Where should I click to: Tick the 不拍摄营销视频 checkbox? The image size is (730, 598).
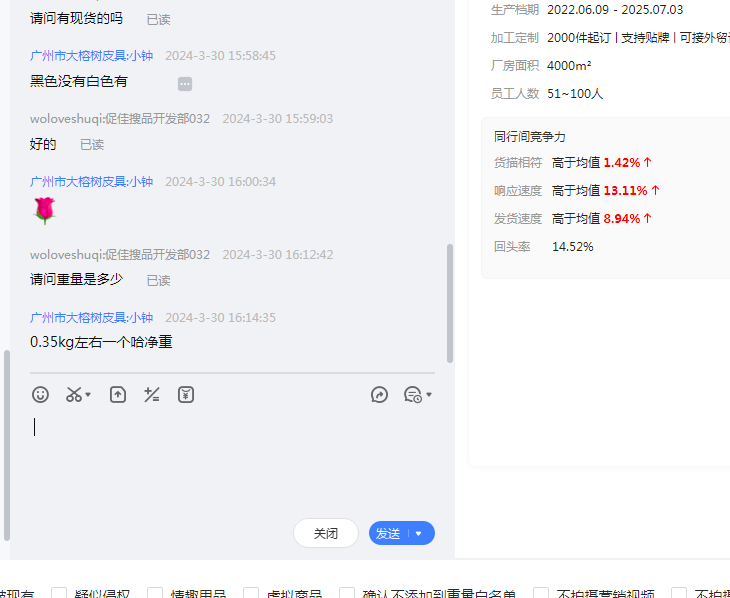[x=541, y=594]
